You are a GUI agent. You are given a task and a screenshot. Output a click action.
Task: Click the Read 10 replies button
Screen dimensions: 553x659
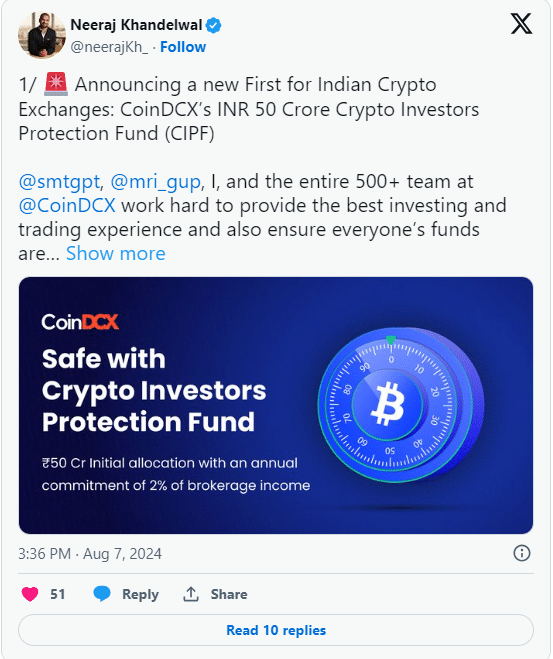tap(276, 630)
